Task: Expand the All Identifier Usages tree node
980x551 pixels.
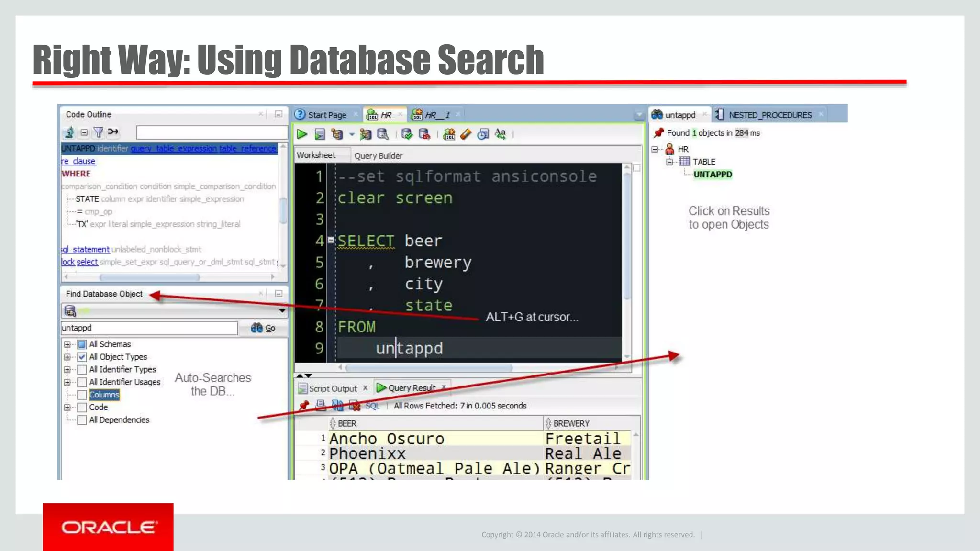Action: (x=67, y=382)
